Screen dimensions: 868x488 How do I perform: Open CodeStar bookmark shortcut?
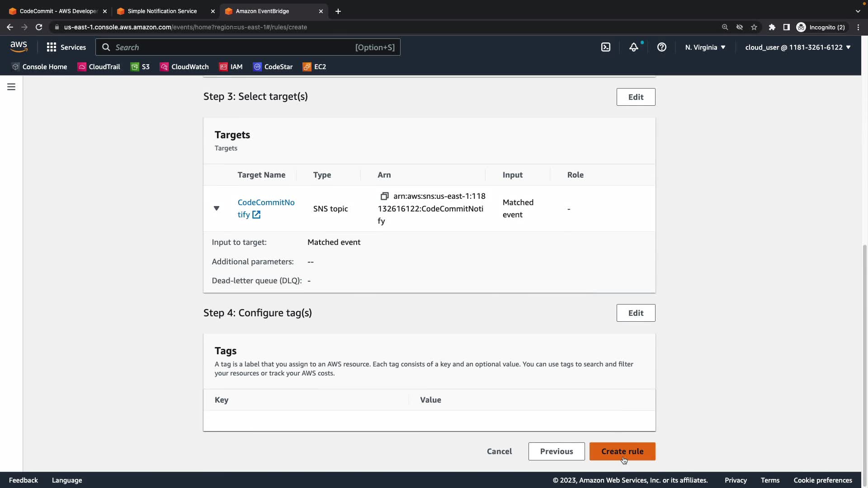click(x=273, y=67)
